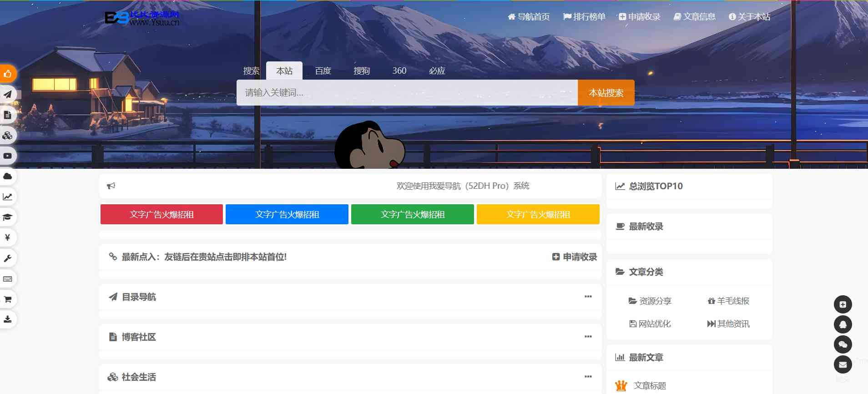Click the envelope mail floating button
Screen dimensions: 868x394
[843, 364]
